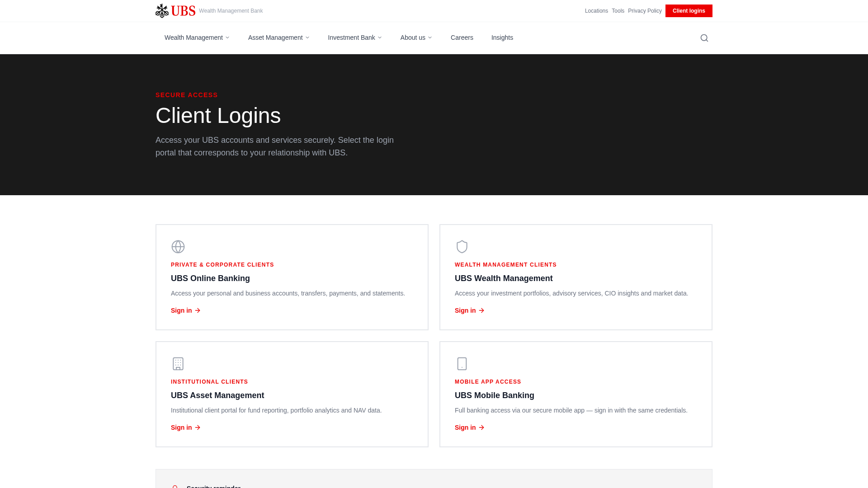Open the Tools link in the header
Image resolution: width=868 pixels, height=488 pixels.
coord(618,11)
